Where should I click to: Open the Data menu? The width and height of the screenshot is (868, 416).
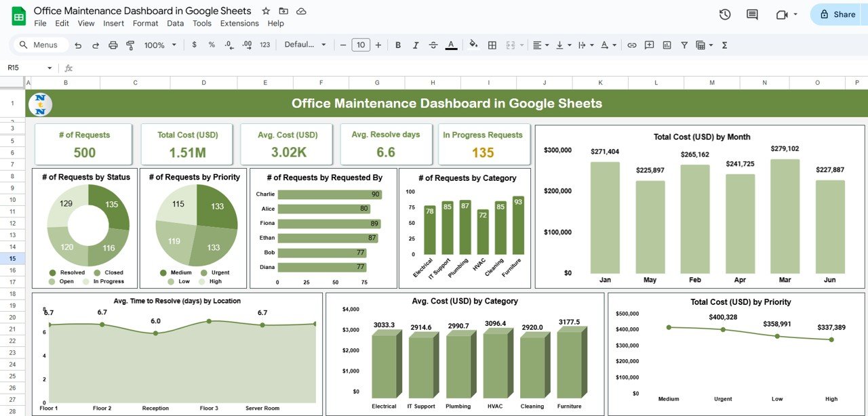pyautogui.click(x=175, y=22)
